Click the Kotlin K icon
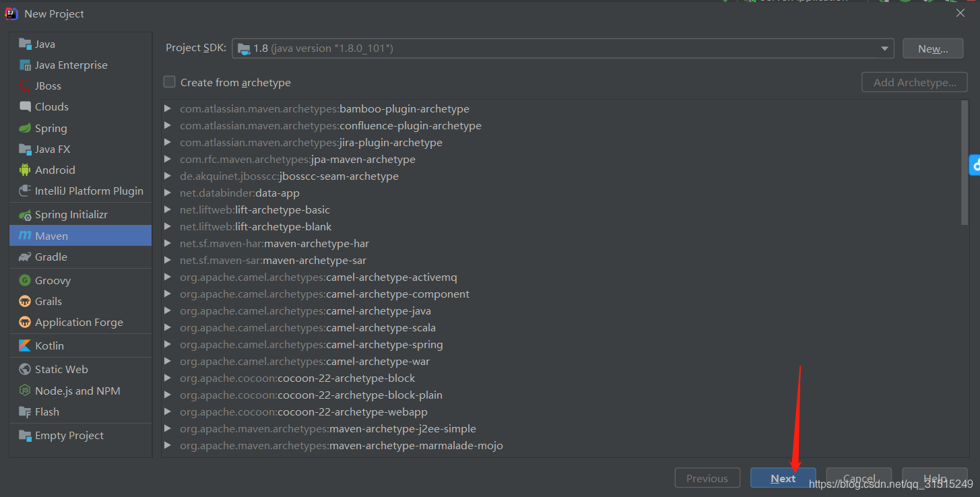Screen dimensions: 980x497 25,346
